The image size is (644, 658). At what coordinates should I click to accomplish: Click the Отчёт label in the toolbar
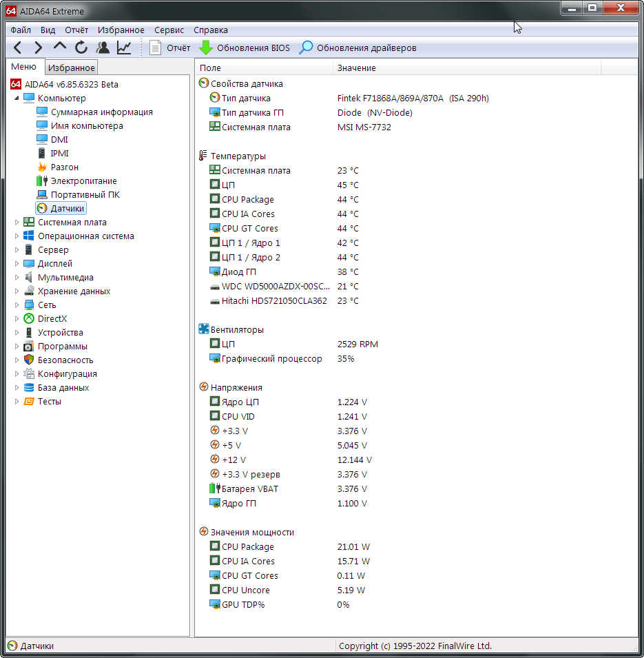[178, 48]
